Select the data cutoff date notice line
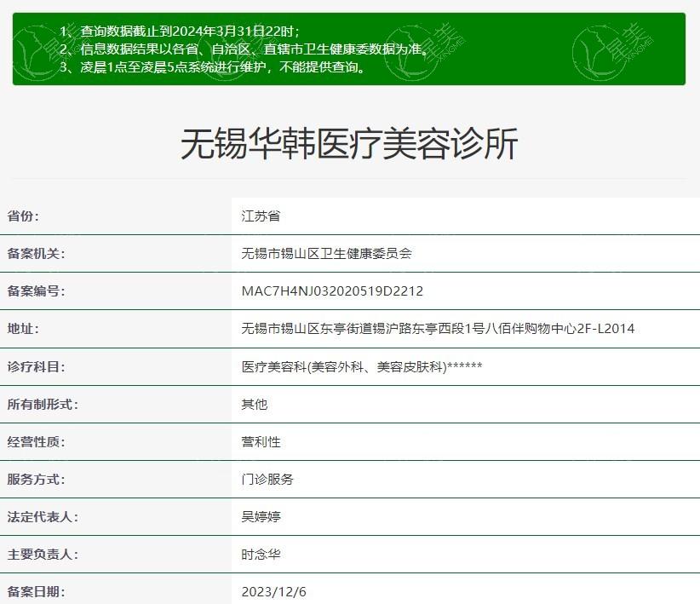 coord(179,32)
